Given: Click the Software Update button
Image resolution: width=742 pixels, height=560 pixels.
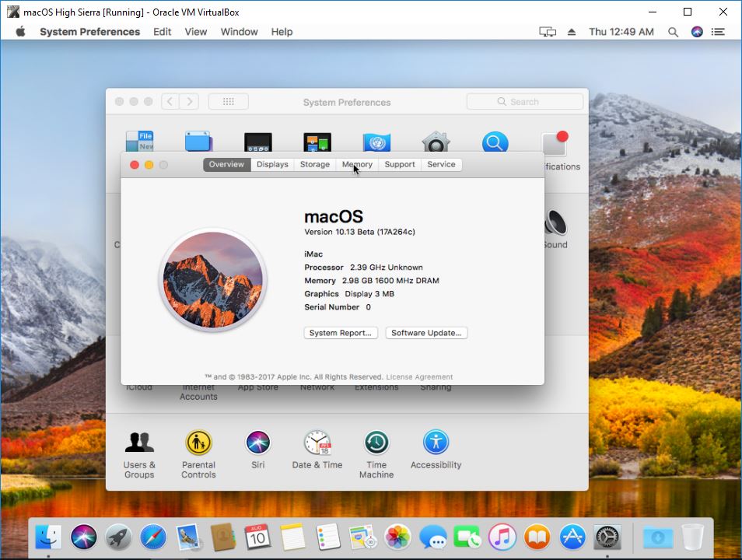Looking at the screenshot, I should tap(426, 333).
